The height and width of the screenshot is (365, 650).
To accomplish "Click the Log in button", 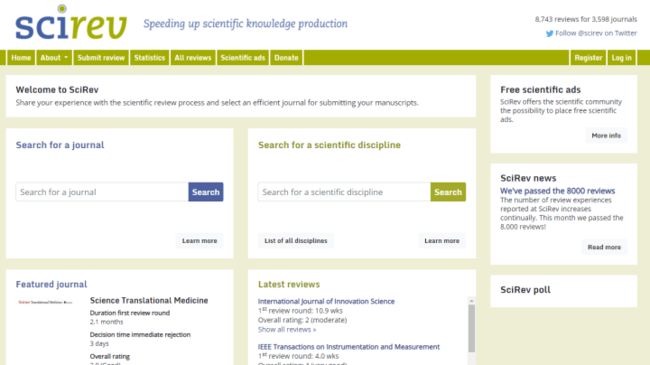I will 622,58.
